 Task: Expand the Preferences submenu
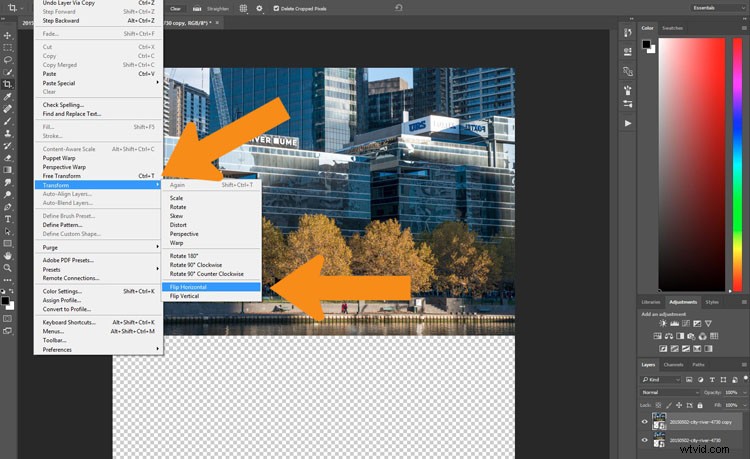click(x=99, y=350)
